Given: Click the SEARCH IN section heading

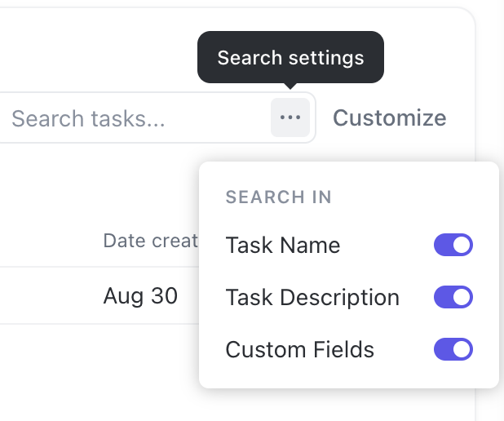Looking at the screenshot, I should [x=278, y=197].
